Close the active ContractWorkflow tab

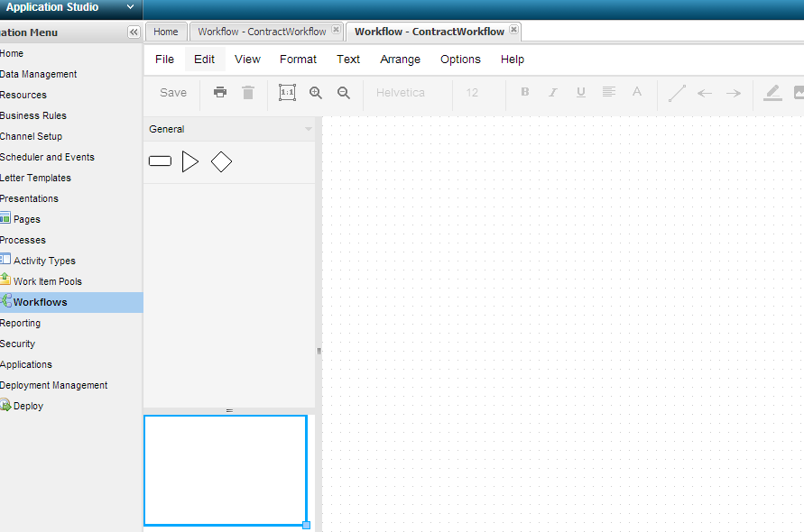[513, 30]
